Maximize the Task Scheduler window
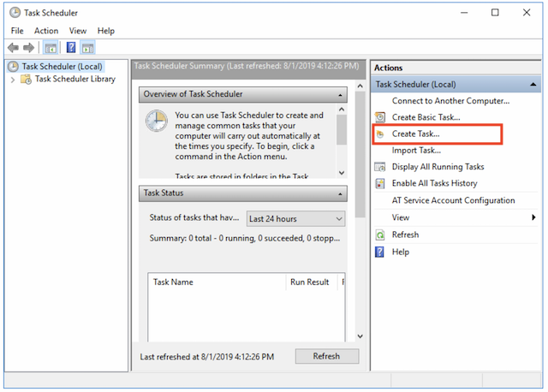548x392 pixels. 495,13
